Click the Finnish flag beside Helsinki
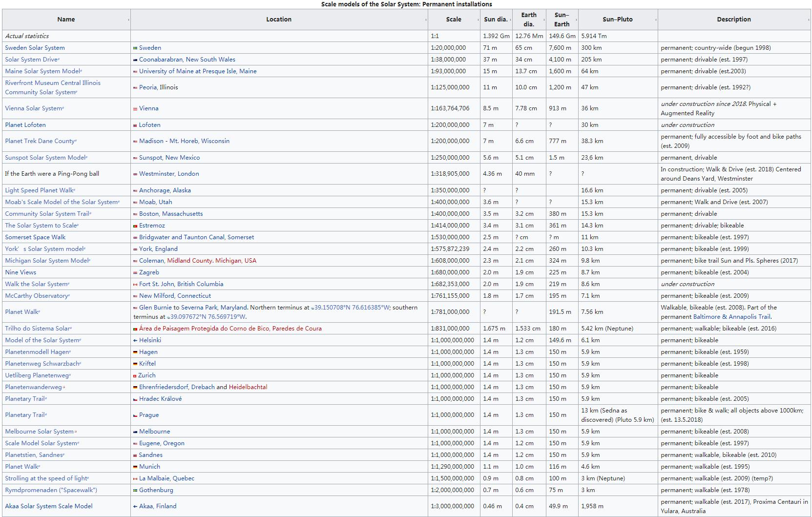This screenshot has height=517, width=812. click(x=135, y=340)
